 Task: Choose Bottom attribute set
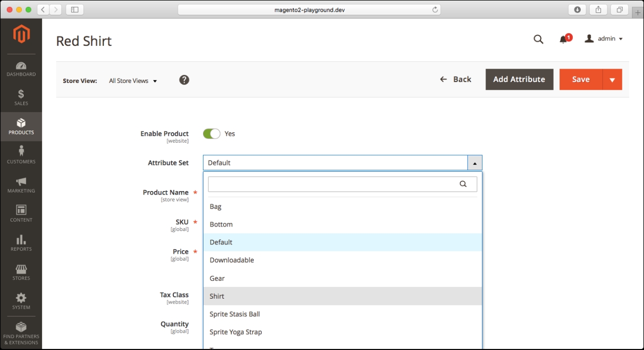[x=343, y=224]
